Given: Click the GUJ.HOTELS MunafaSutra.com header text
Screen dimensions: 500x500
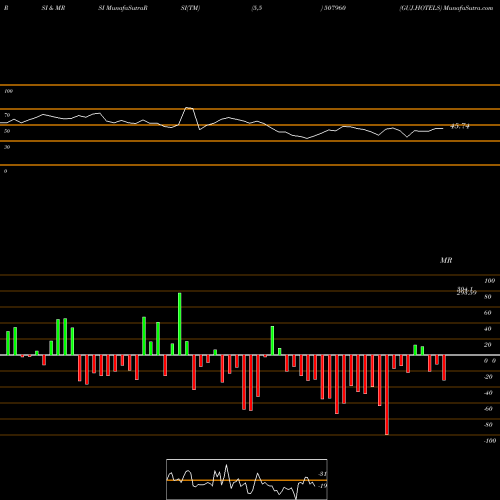Looking at the screenshot, I should [x=446, y=8].
